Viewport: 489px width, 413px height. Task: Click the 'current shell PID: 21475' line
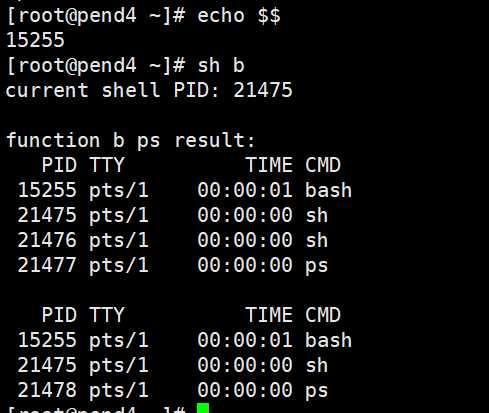pos(149,90)
